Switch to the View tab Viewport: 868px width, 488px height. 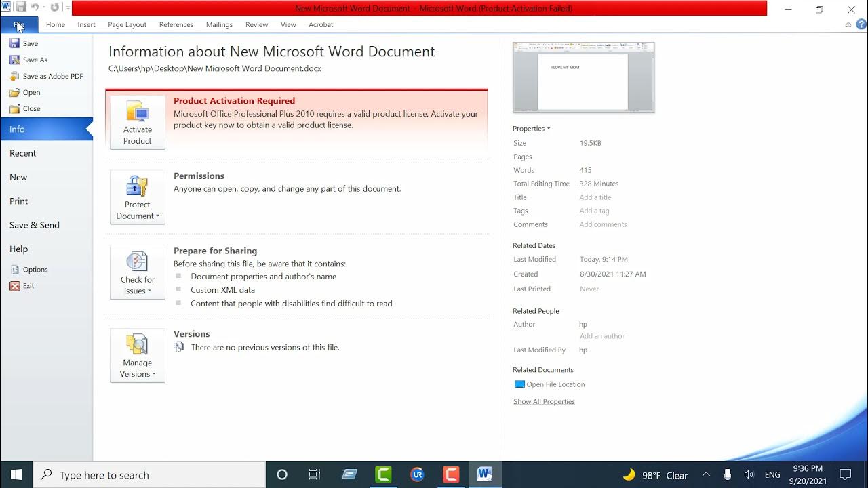coord(288,24)
